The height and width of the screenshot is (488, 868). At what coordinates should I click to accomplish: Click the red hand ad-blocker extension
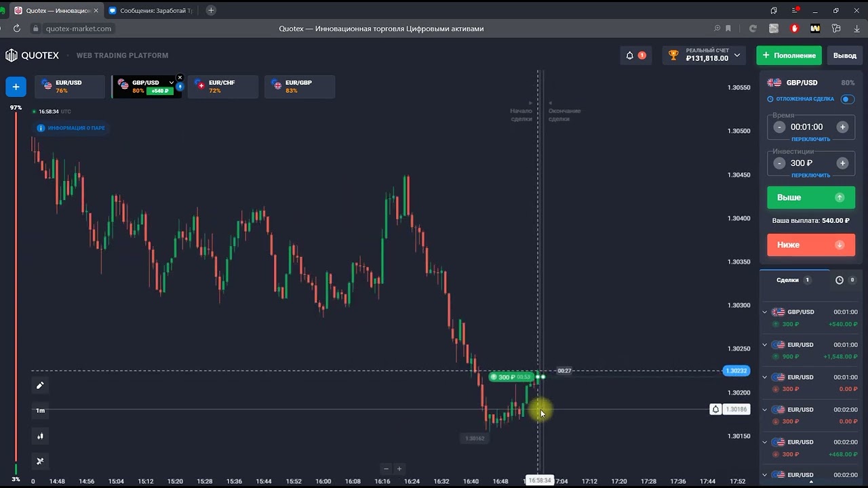point(795,28)
